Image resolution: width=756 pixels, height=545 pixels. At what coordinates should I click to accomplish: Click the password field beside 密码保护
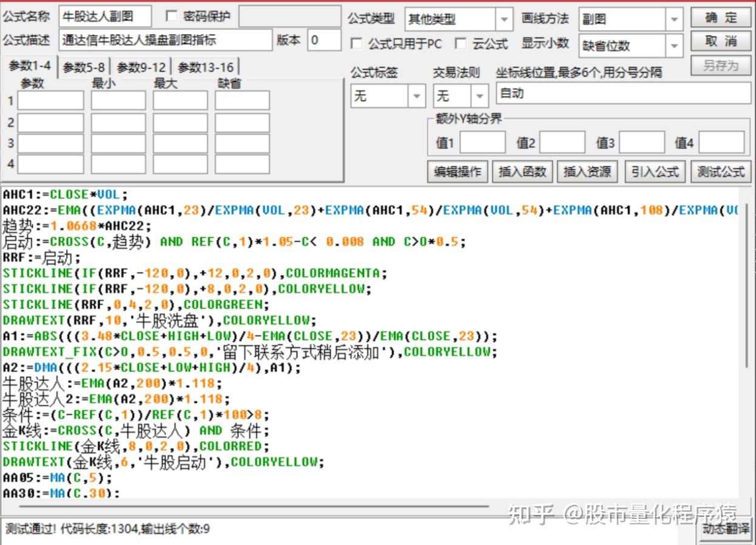[x=289, y=17]
